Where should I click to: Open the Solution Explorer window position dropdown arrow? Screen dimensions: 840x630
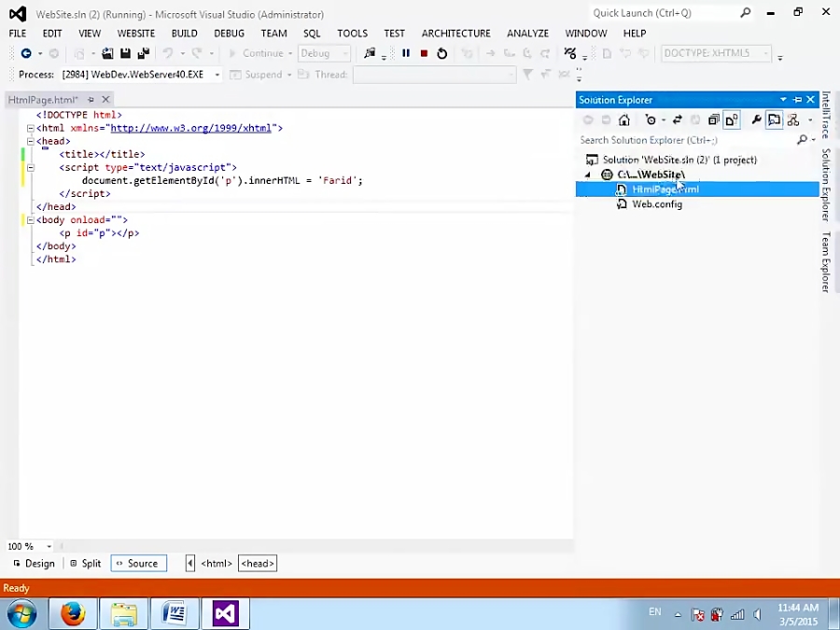click(783, 100)
